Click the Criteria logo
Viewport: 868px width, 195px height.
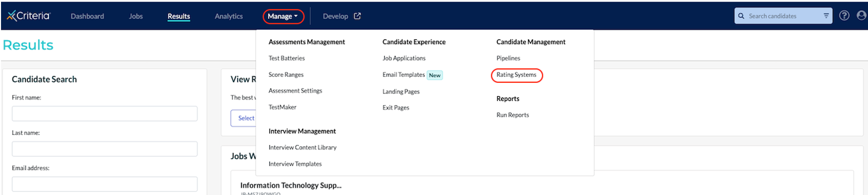[x=29, y=16]
